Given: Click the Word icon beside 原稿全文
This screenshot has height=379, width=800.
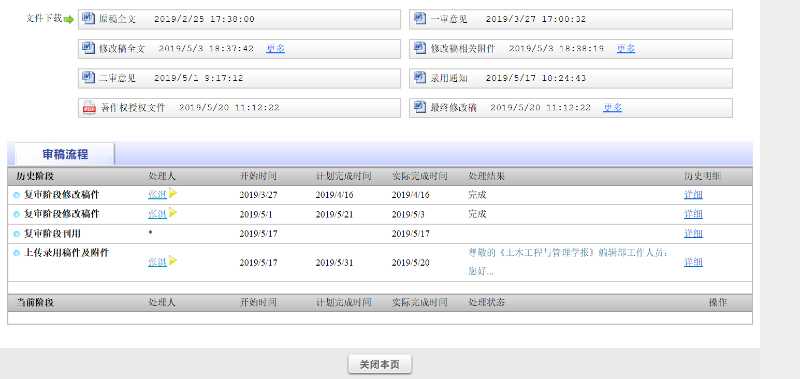Looking at the screenshot, I should 89,18.
